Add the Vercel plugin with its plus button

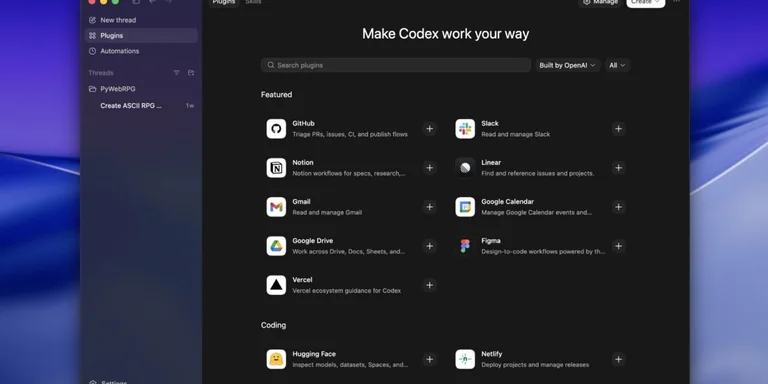pos(430,285)
